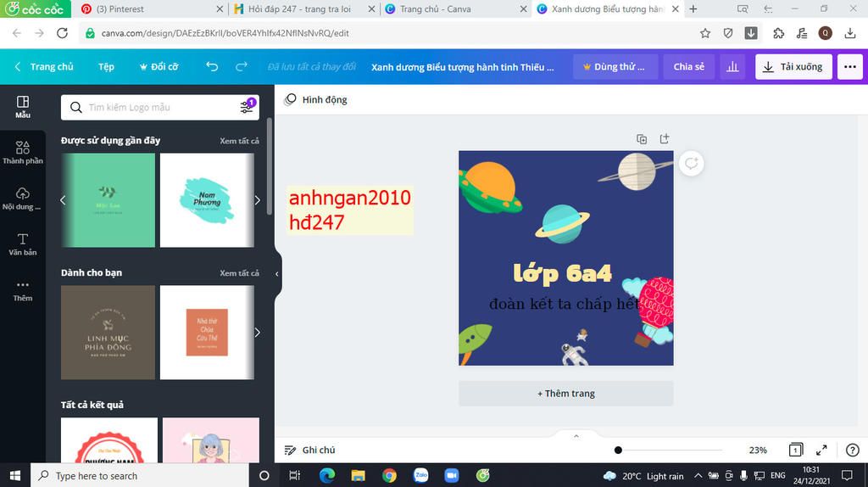
Task: Click the Dùng thử trial button
Action: coord(615,66)
